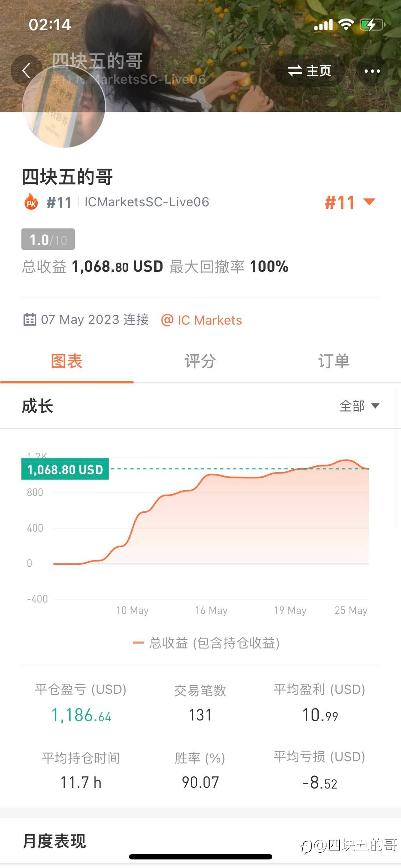Screen dimensions: 401x868
Task: Tap the 月度表现 section heading
Action: [x=55, y=841]
